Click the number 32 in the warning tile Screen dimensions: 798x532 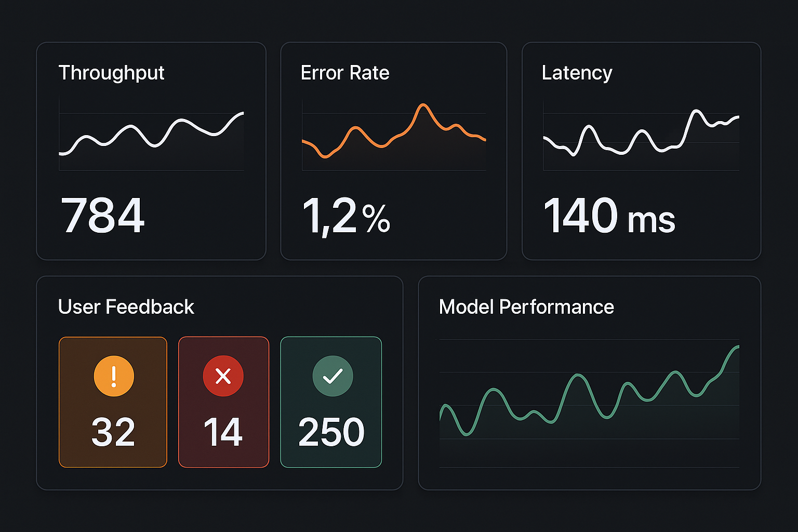pos(113,432)
